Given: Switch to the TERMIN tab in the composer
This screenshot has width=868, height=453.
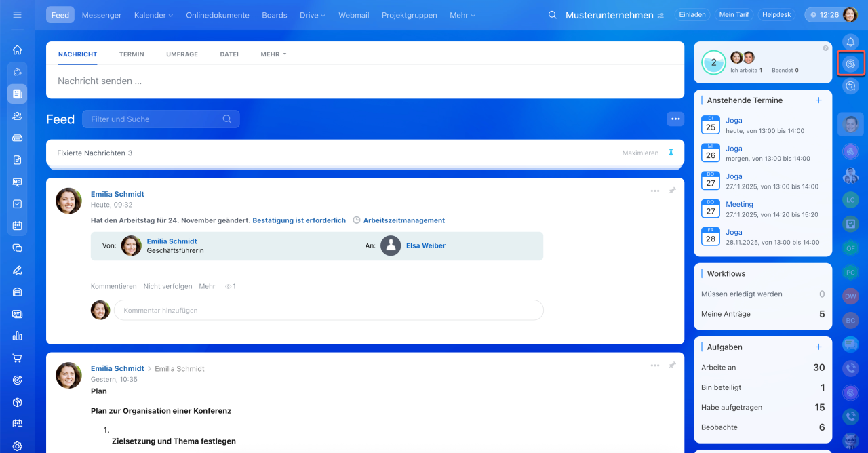Looking at the screenshot, I should point(132,54).
